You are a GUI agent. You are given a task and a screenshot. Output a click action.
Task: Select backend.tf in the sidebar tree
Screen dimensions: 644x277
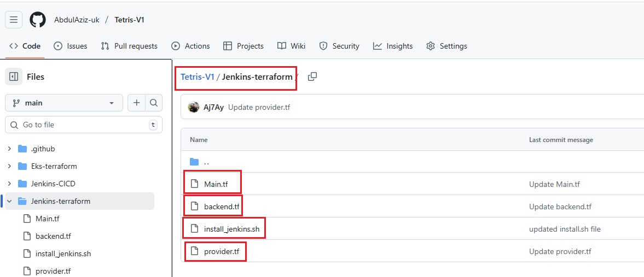point(53,236)
